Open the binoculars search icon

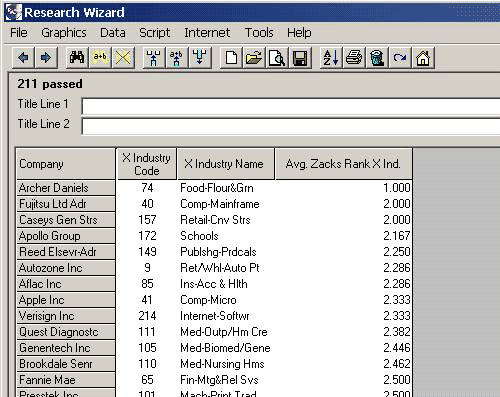coord(77,58)
